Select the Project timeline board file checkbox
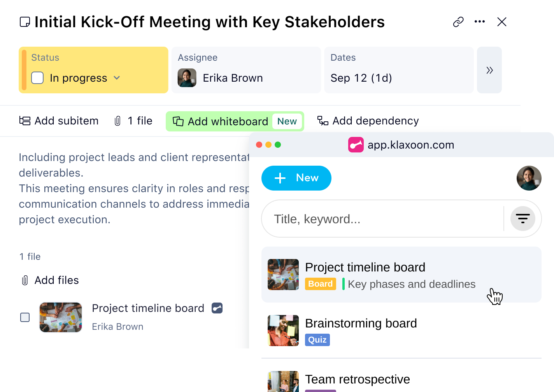The height and width of the screenshot is (392, 554). (x=25, y=317)
